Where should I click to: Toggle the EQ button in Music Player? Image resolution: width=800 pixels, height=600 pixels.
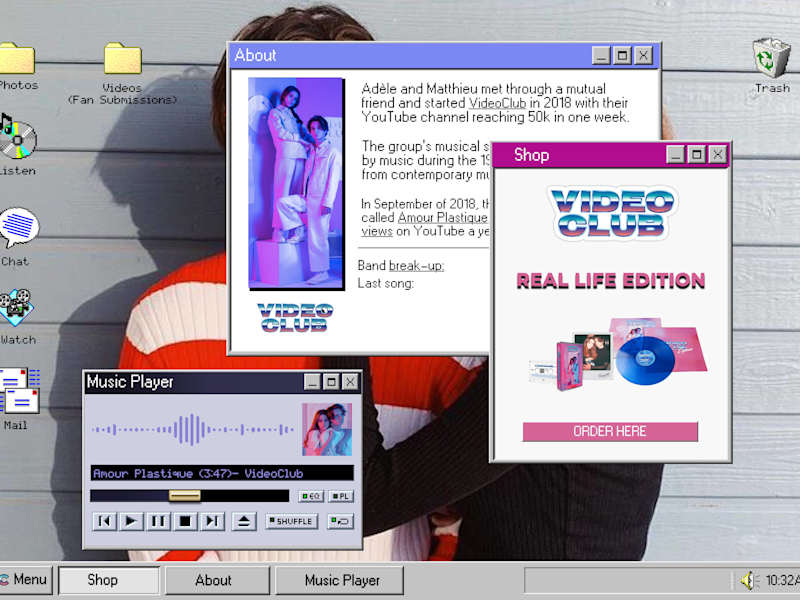pyautogui.click(x=311, y=496)
